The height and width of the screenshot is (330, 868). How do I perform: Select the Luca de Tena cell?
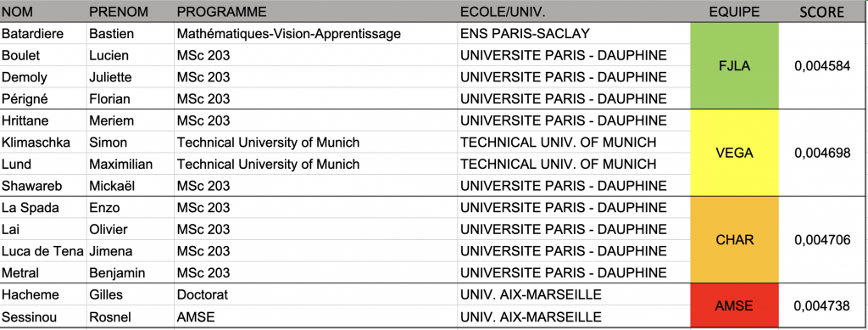(43, 251)
